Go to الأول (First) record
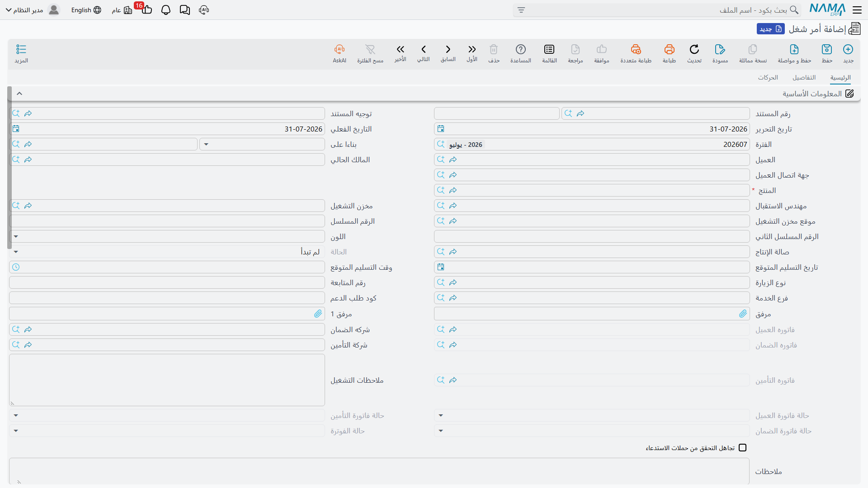The width and height of the screenshot is (868, 488). tap(472, 49)
